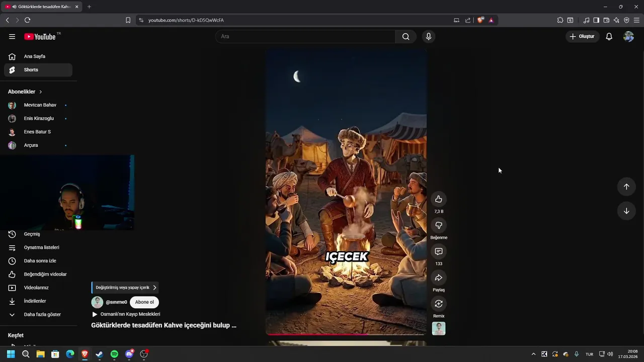The width and height of the screenshot is (644, 362).
Task: Open a new browser tab
Action: tap(89, 7)
